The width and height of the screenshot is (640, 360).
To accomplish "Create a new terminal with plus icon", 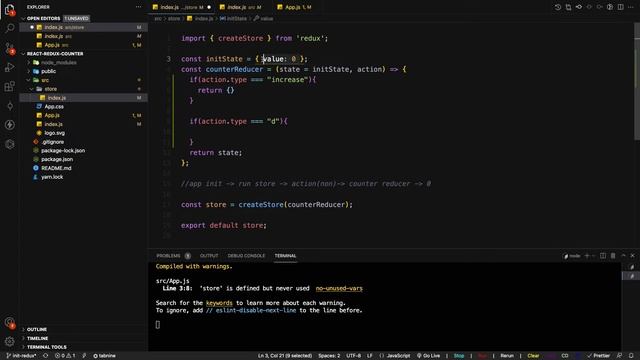I will point(587,256).
